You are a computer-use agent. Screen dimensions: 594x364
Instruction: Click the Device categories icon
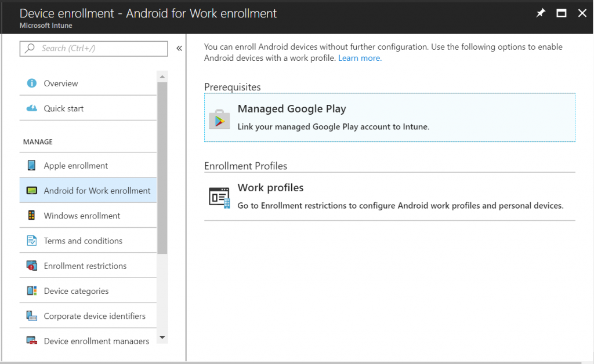click(x=32, y=290)
